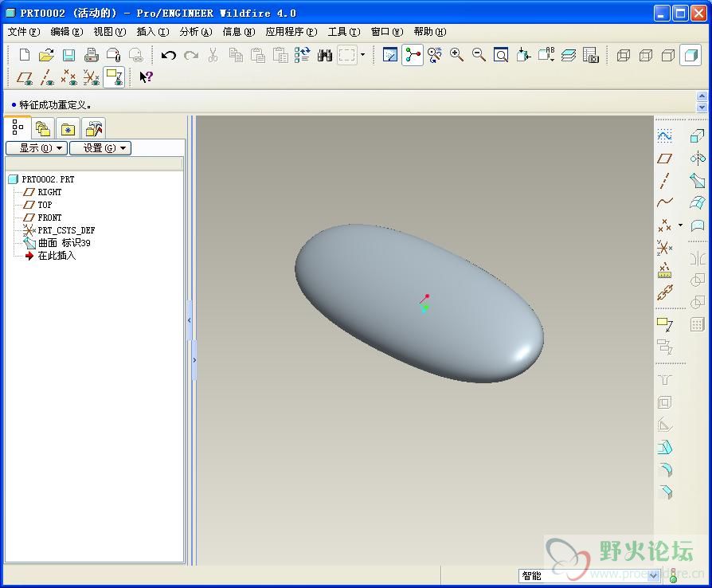This screenshot has width=712, height=588.
Task: Click the Redo arrow icon
Action: click(x=190, y=56)
